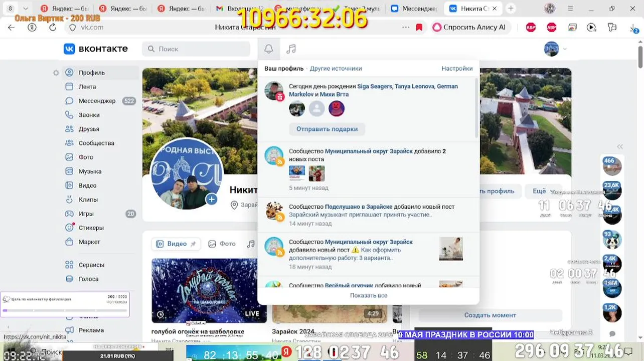Switch to Другие источники tab
644x361 pixels.
click(336, 69)
